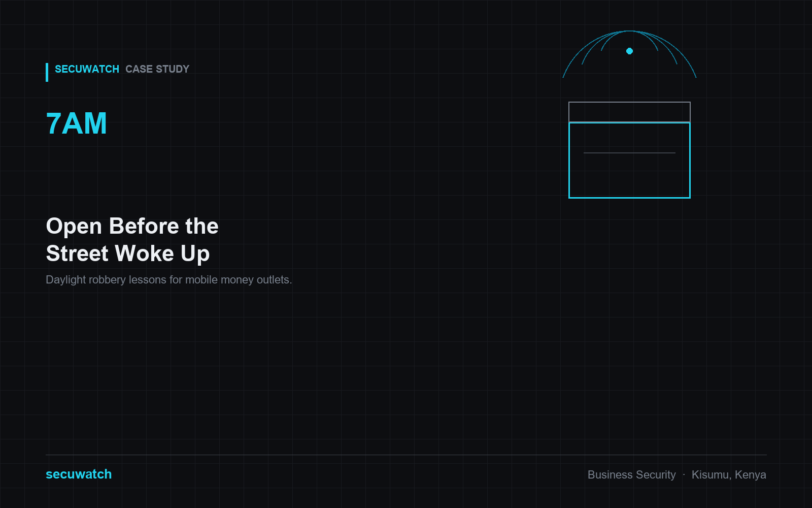Click the cyan storefront box illustration
The image size is (812, 508).
point(629,160)
